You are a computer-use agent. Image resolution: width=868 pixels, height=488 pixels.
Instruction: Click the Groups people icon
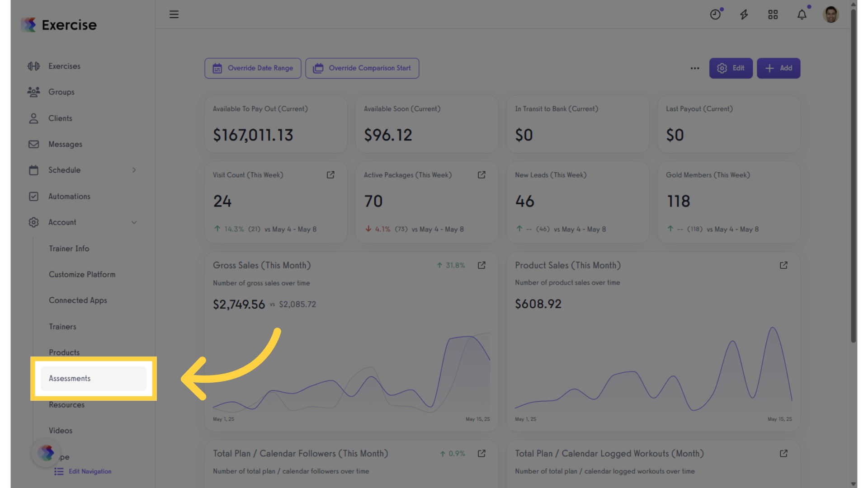tap(33, 92)
